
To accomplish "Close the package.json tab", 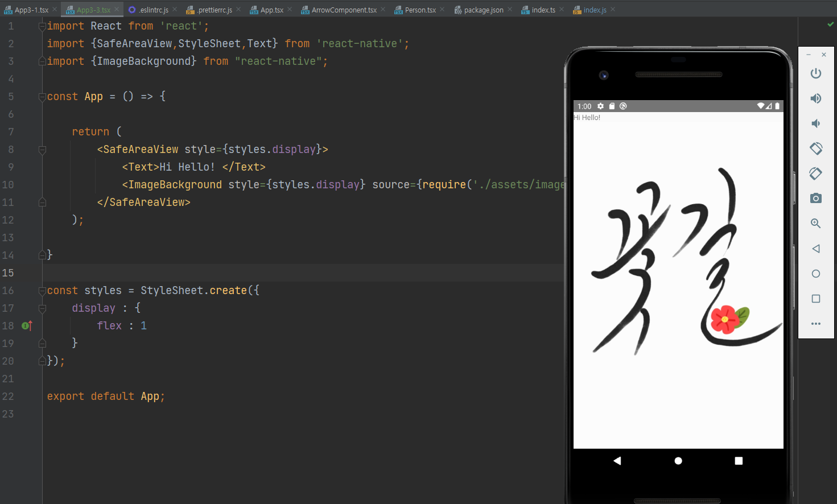I will coord(510,9).
